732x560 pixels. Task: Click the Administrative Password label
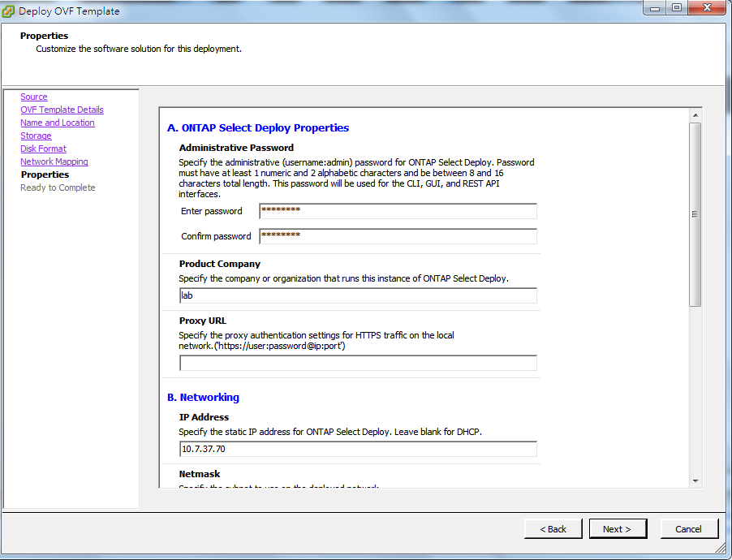pyautogui.click(x=236, y=148)
